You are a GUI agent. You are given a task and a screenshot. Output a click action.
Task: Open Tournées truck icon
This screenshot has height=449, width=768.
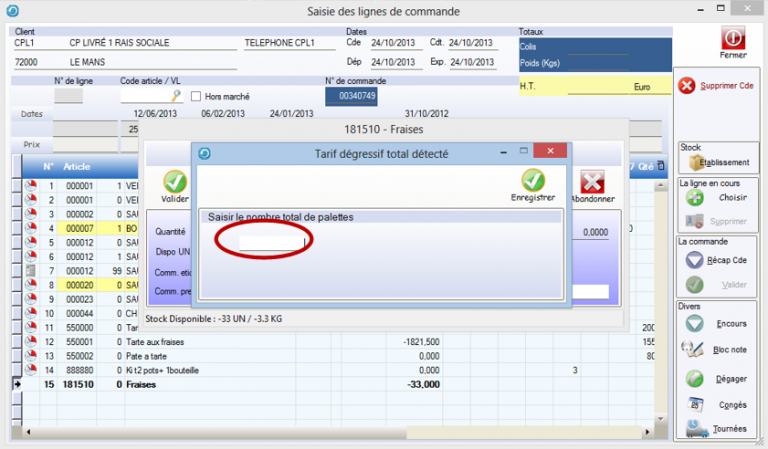(x=696, y=428)
